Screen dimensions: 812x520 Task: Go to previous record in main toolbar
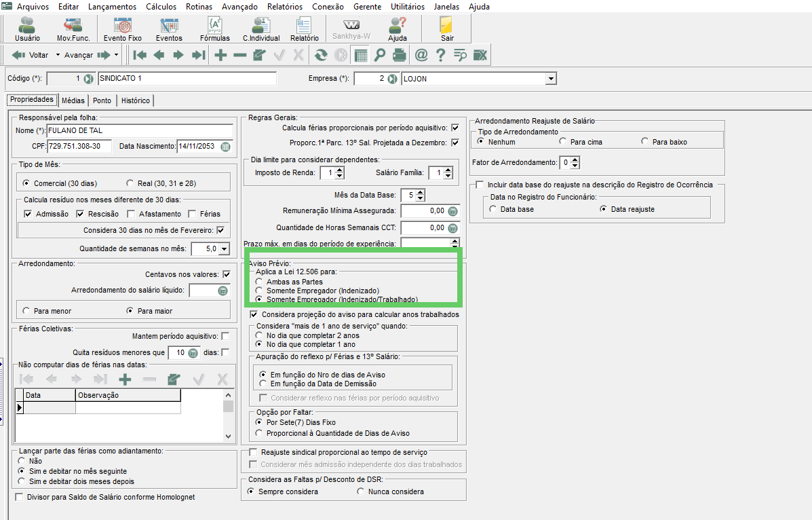(x=159, y=55)
